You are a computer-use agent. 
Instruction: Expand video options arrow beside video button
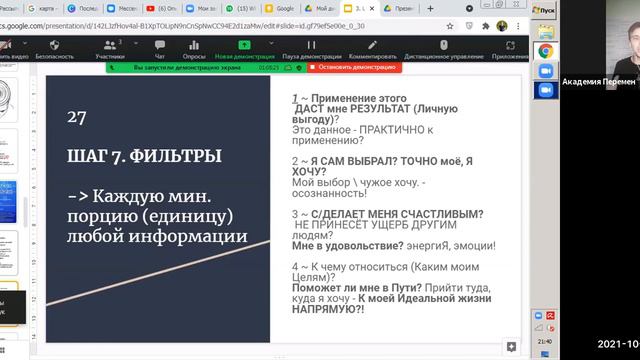[25, 43]
